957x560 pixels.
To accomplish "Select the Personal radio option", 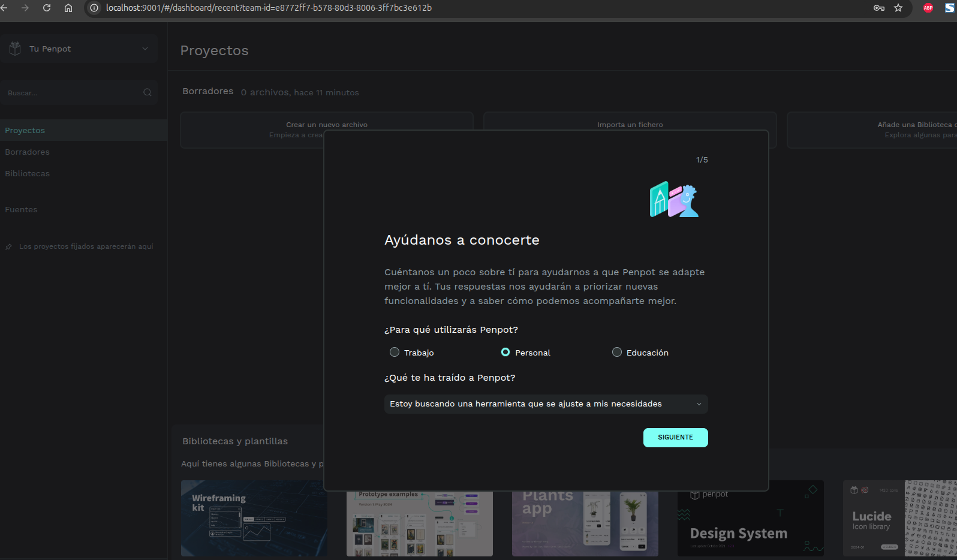I will click(505, 353).
